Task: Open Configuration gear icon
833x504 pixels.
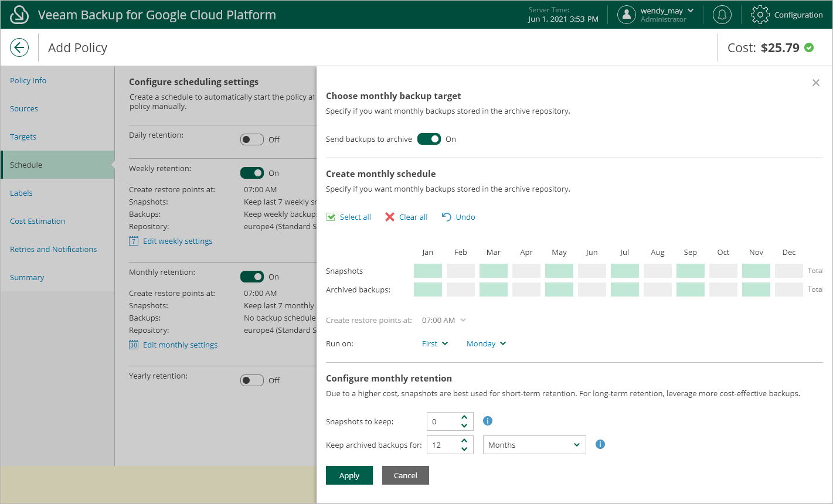Action: (760, 15)
